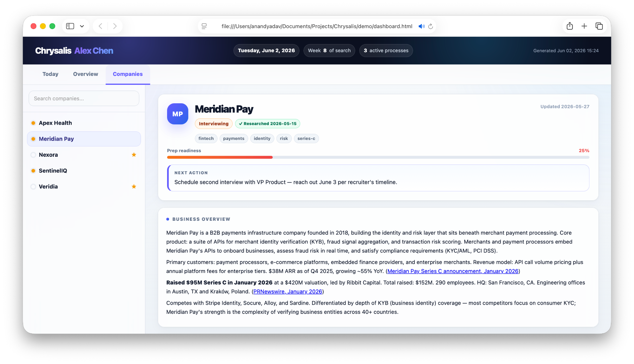Click the series-c tag

[306, 138]
